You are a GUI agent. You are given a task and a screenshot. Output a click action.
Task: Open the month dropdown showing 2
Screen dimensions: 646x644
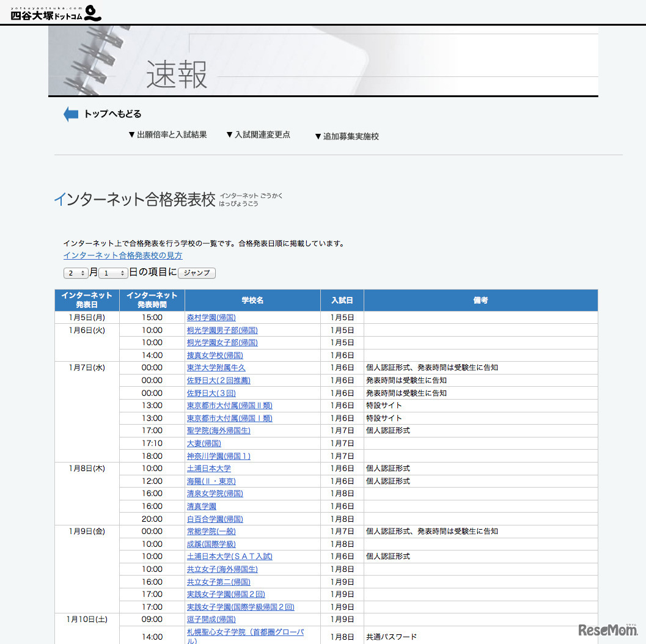click(x=75, y=273)
